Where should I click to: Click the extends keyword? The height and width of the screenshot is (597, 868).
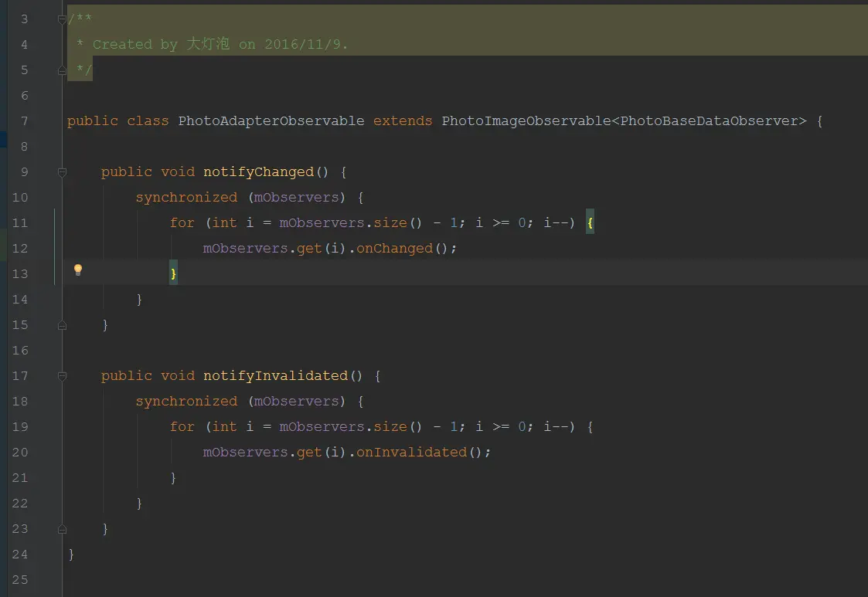click(x=403, y=120)
